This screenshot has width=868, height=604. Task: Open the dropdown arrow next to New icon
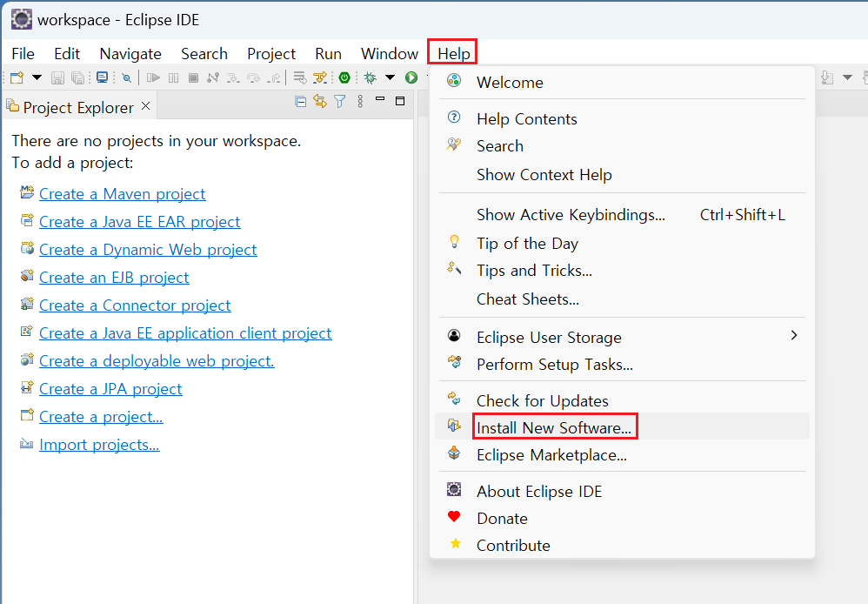pyautogui.click(x=37, y=77)
